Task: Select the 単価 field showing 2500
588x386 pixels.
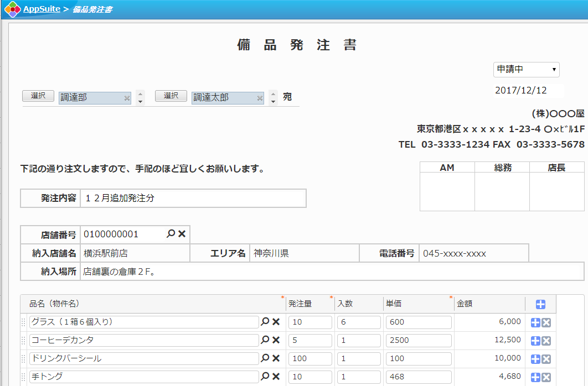Action: pyautogui.click(x=418, y=340)
